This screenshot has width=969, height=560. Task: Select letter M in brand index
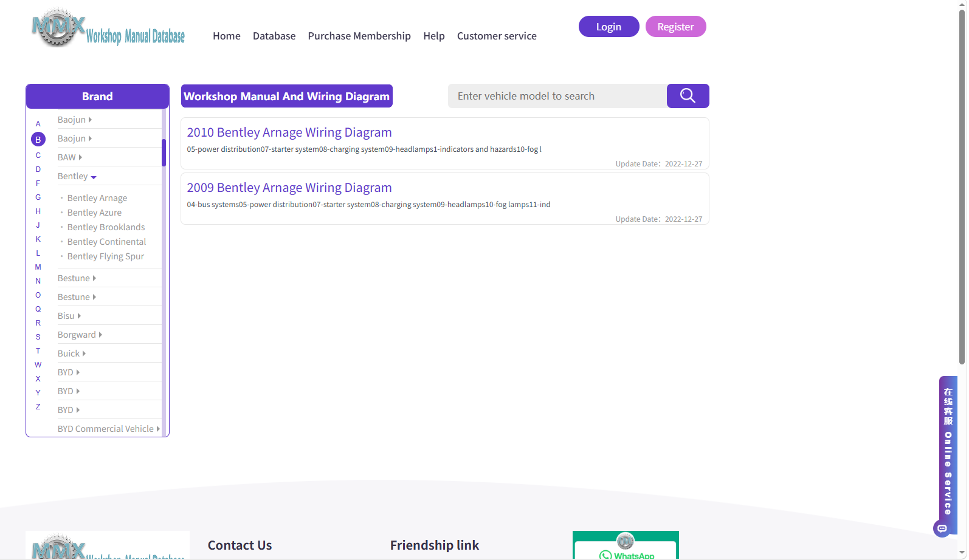(38, 267)
